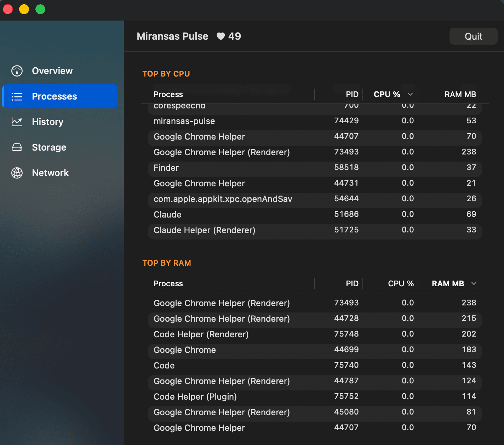
Task: Click PID 44699 for Google Chrome
Action: tap(346, 350)
